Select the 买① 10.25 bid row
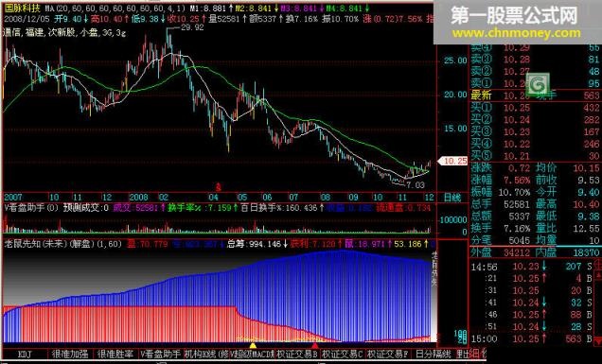Viewport: 602px width, 364px height. coord(535,108)
